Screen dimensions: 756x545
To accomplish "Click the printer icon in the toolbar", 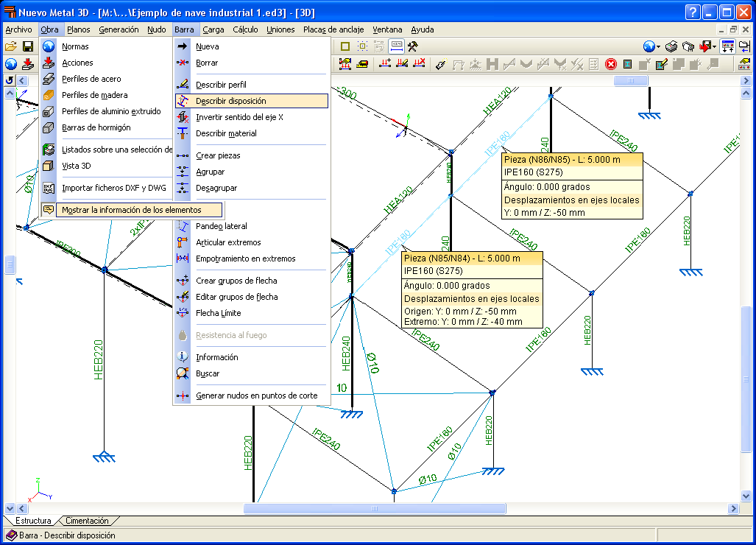I will [x=671, y=46].
